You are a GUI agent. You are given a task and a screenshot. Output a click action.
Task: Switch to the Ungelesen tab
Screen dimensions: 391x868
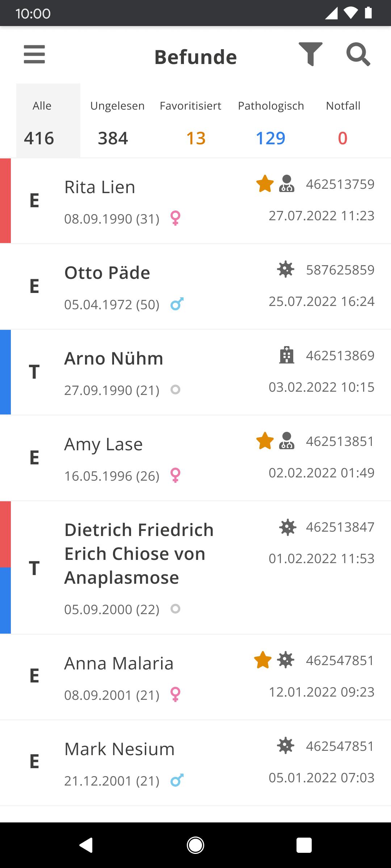117,121
